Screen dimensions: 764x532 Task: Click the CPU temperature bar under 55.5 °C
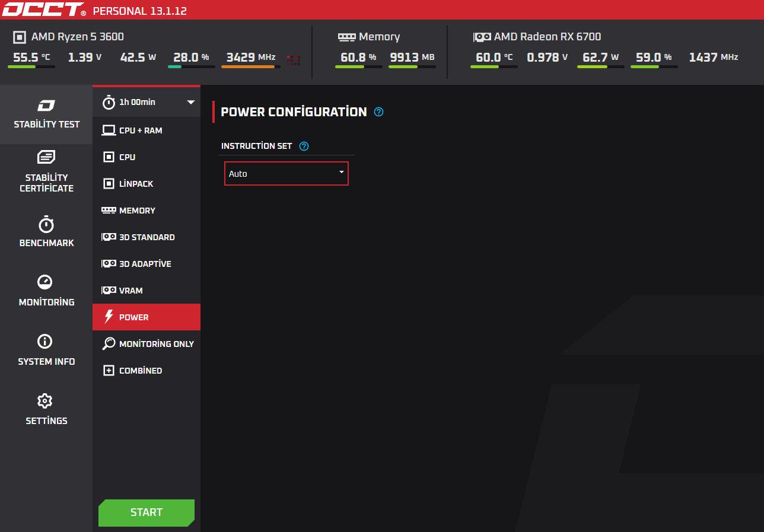coord(31,67)
